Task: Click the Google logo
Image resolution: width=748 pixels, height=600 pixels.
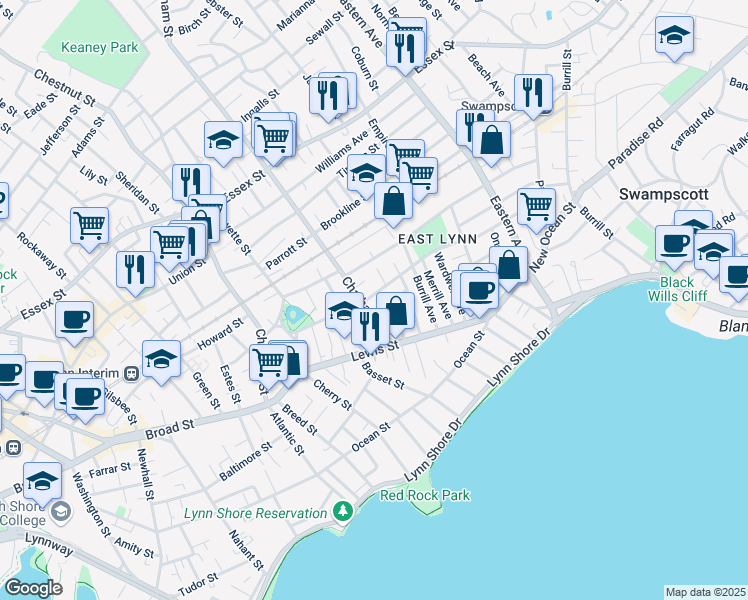Action: tap(33, 588)
